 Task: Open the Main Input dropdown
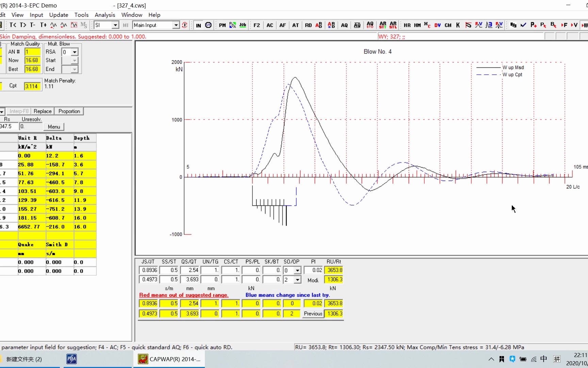pyautogui.click(x=176, y=25)
